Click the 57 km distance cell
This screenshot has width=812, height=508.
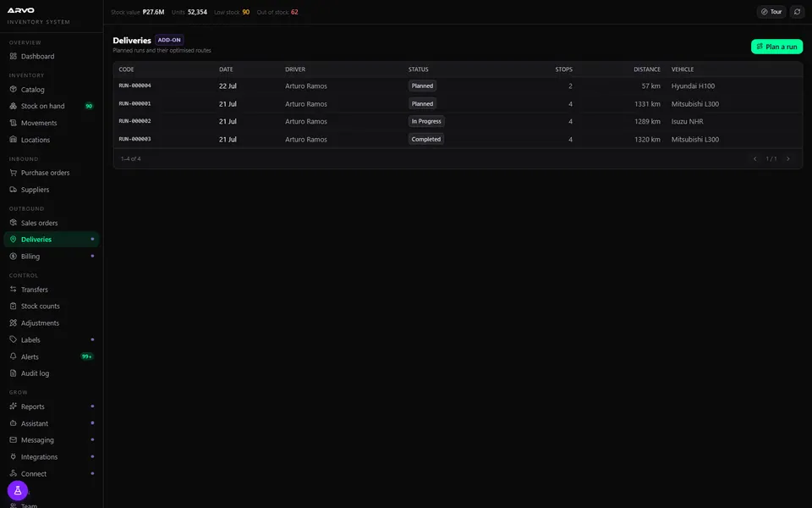[651, 86]
